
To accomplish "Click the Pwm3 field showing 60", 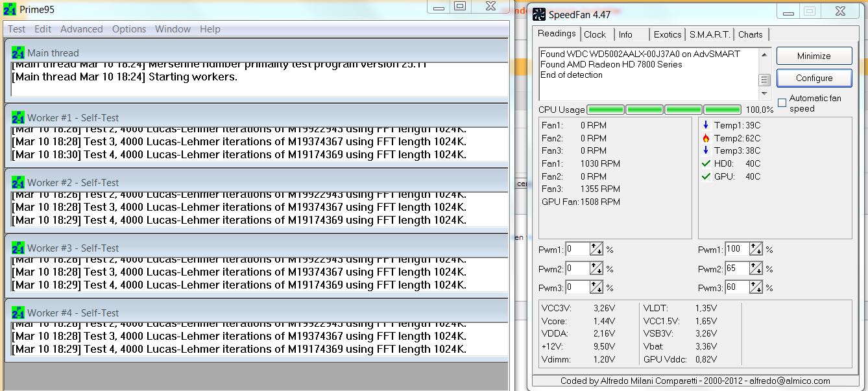I will [737, 287].
